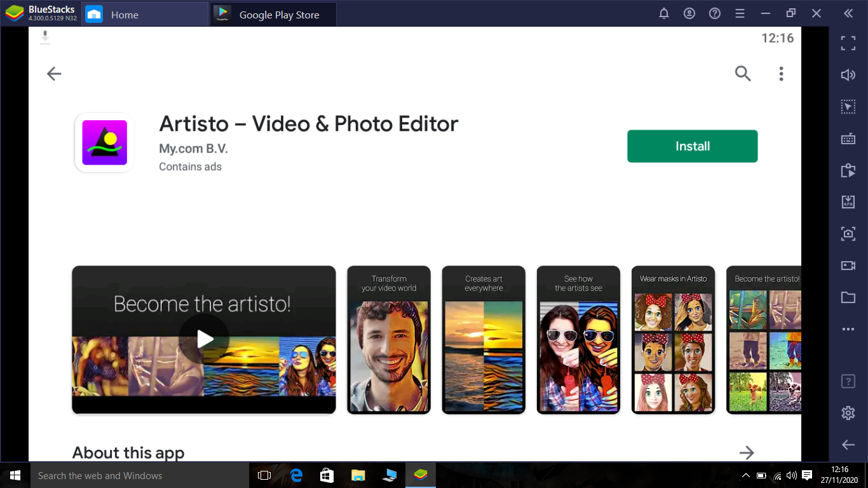Open Play Store search magnifier icon

tap(743, 74)
